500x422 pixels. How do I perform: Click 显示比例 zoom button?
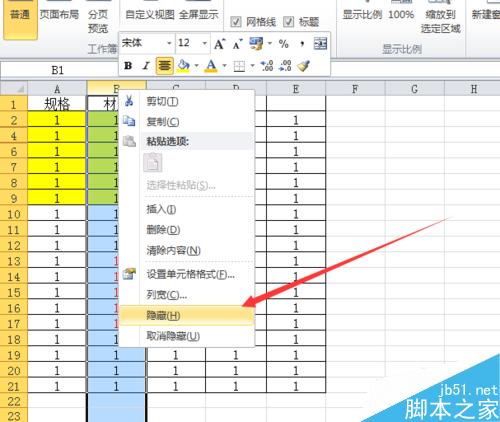click(362, 14)
